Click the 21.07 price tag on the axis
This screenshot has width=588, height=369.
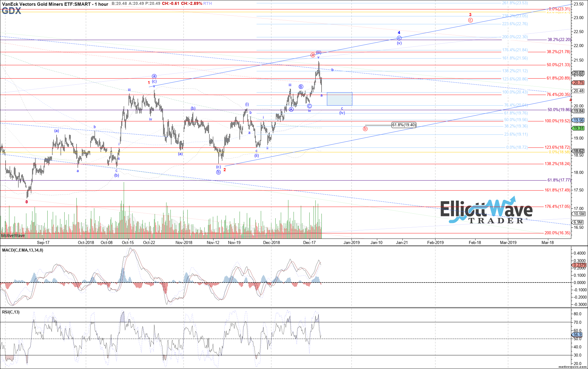[578, 73]
